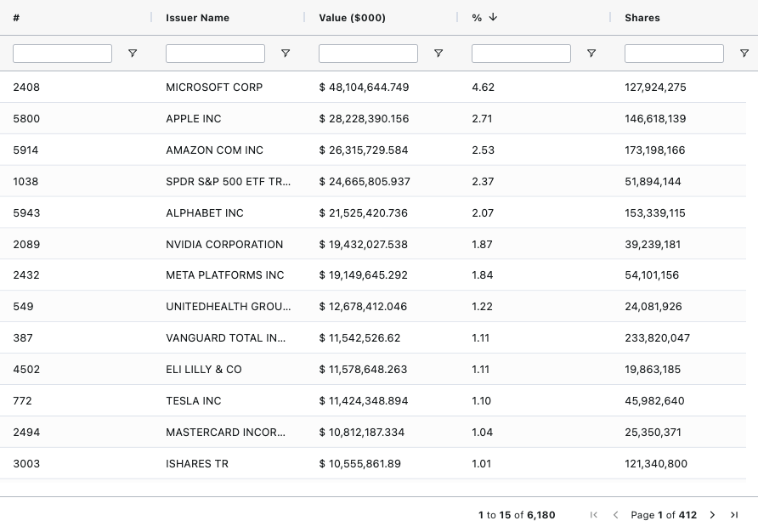The image size is (758, 532).
Task: Go to last page icon
Action: click(734, 515)
